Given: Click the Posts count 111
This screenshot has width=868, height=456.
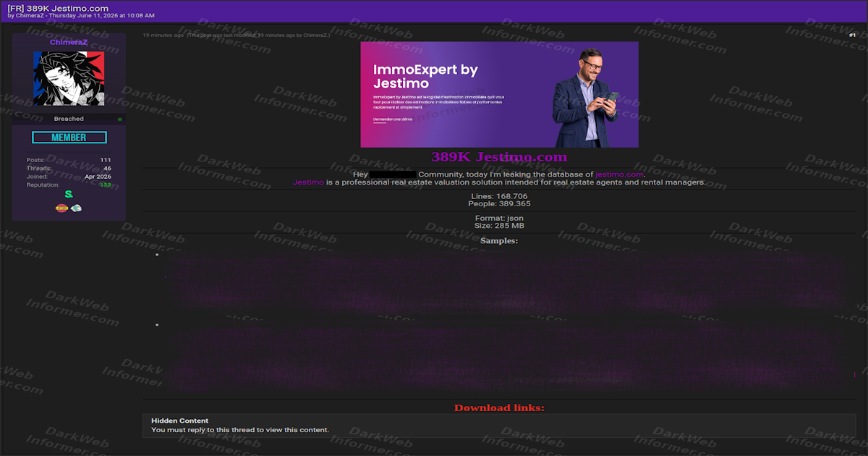Looking at the screenshot, I should click(106, 160).
